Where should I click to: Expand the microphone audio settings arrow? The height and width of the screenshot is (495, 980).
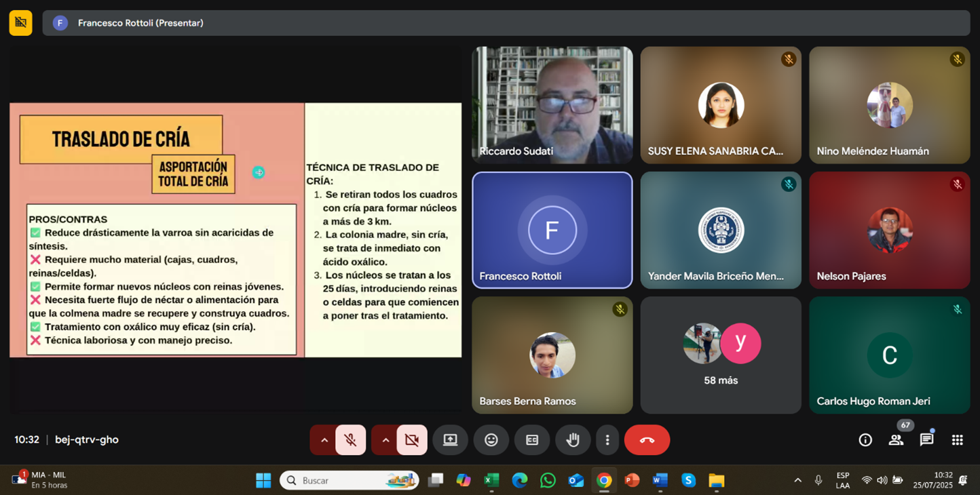click(x=324, y=440)
